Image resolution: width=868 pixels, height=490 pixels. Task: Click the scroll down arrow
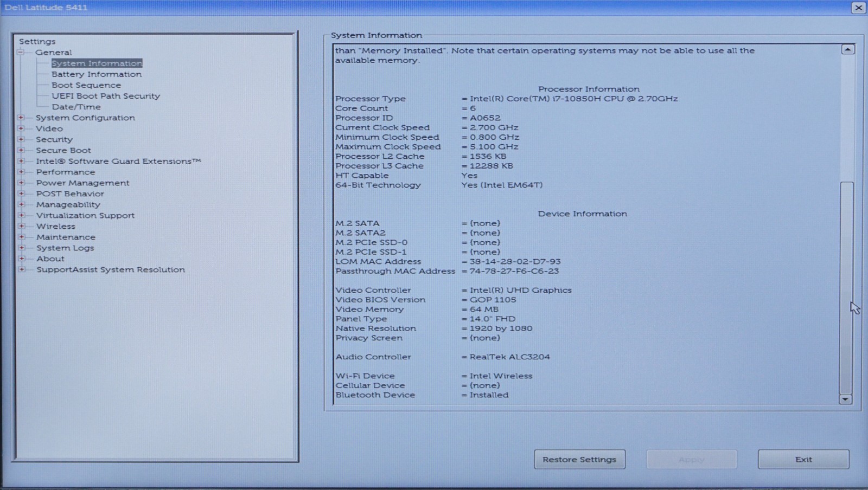point(846,399)
